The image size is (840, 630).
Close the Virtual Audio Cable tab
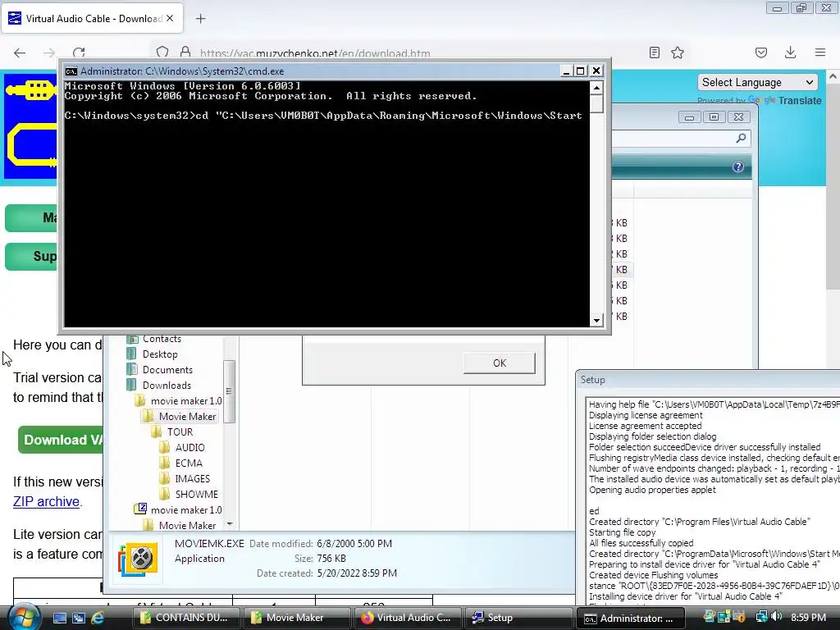pyautogui.click(x=170, y=18)
